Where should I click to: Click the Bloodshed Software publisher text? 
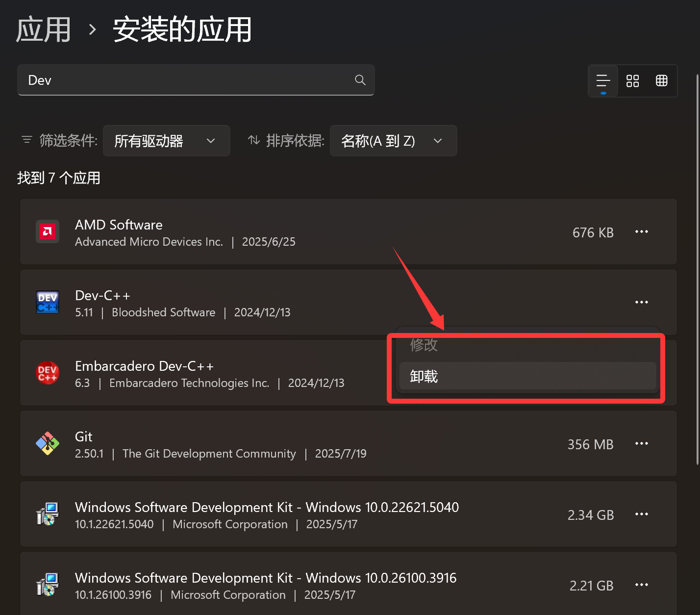point(164,312)
